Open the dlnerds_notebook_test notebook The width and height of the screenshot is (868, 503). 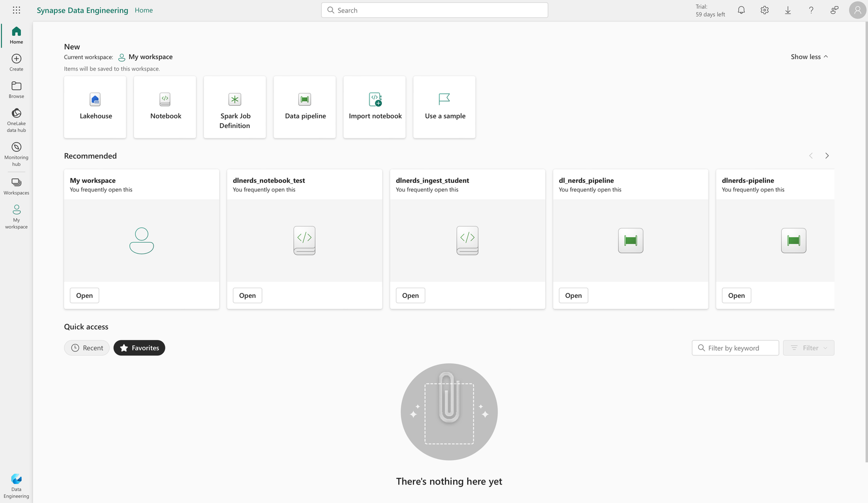[x=247, y=295]
